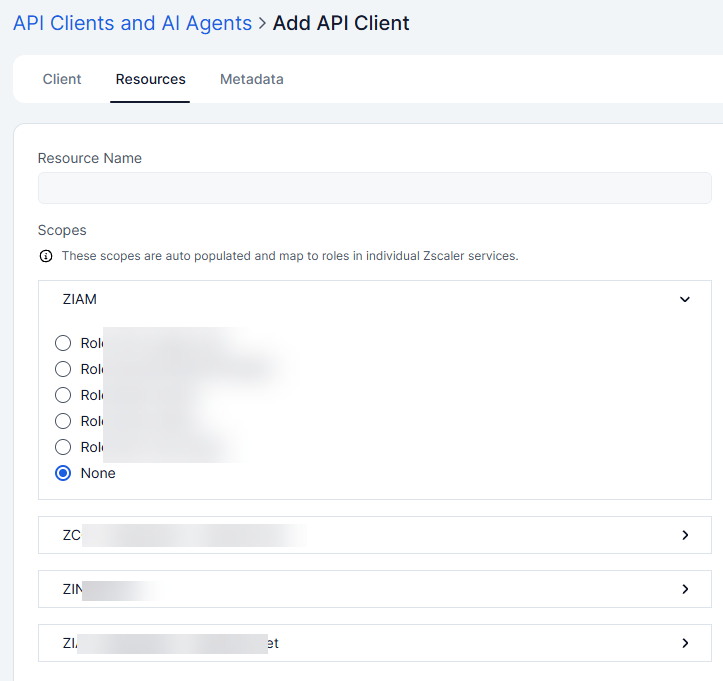Click the Resource Name input field

[x=374, y=188]
